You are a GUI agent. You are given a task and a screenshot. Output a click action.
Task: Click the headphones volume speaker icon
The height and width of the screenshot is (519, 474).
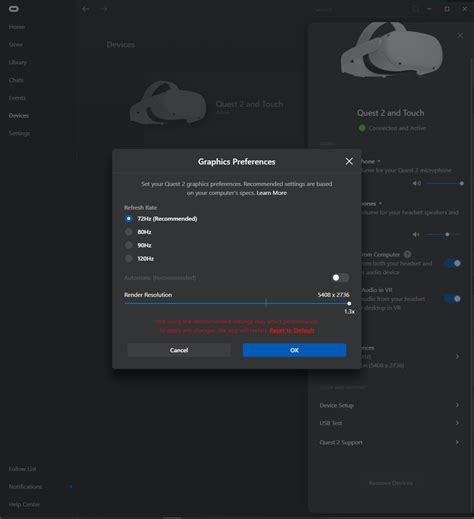(x=416, y=234)
